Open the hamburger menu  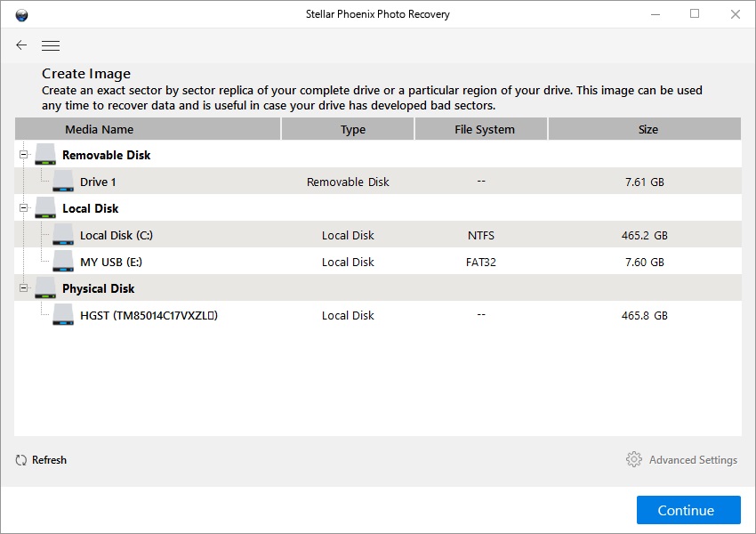(51, 44)
